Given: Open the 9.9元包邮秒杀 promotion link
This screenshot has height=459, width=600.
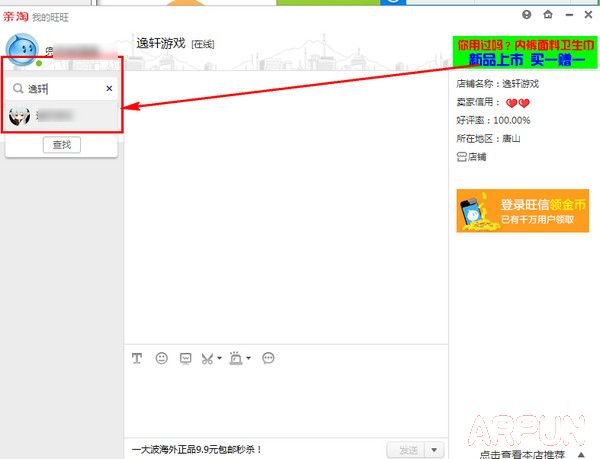Looking at the screenshot, I should 197,450.
